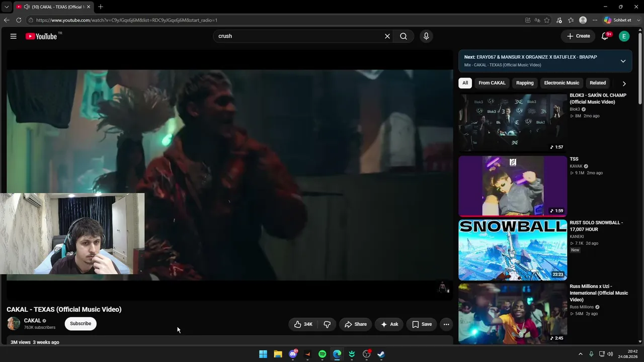The image size is (644, 362).
Task: Open a new browser tab
Action: [101, 7]
